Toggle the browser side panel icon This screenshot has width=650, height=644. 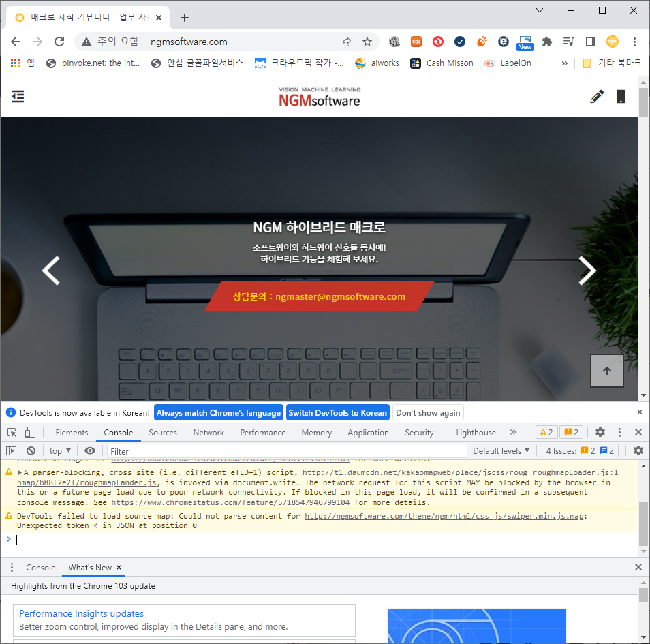click(590, 42)
